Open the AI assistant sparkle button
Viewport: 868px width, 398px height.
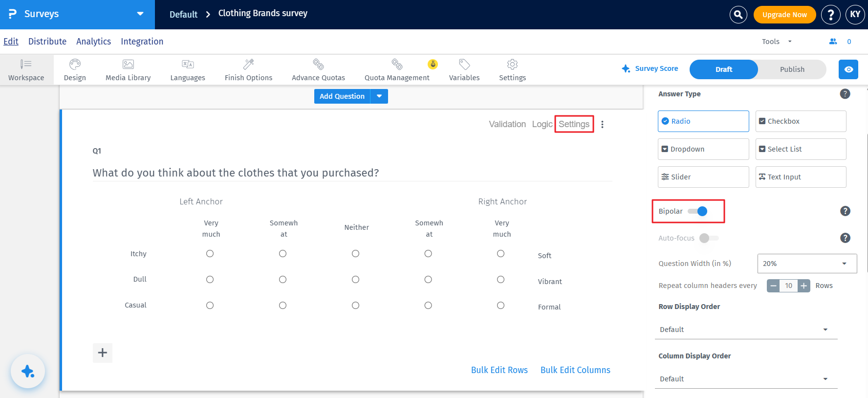(28, 371)
